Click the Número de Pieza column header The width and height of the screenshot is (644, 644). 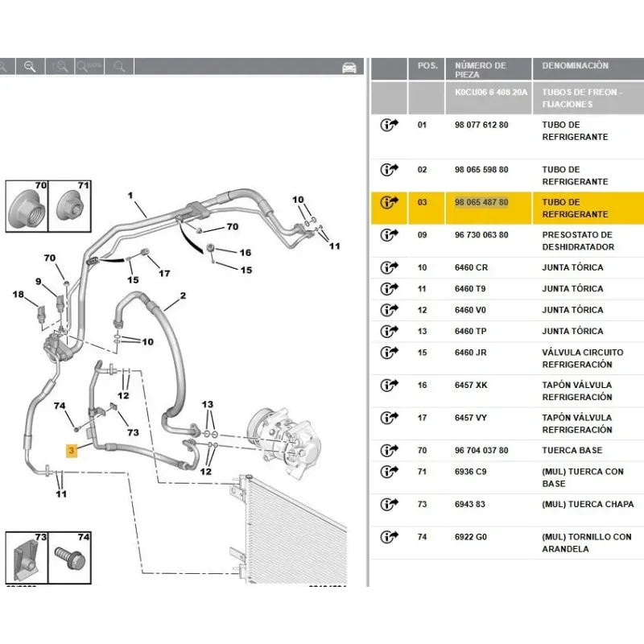coord(481,70)
